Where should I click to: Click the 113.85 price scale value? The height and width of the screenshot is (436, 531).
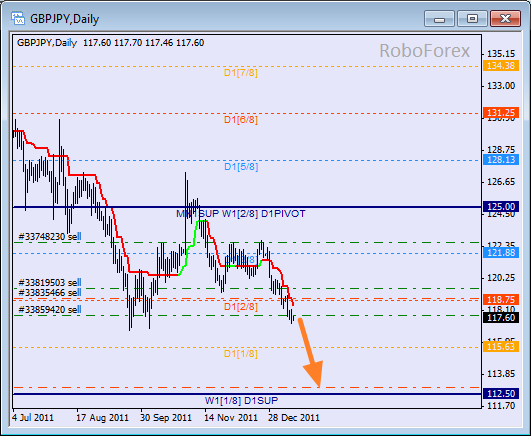(x=501, y=374)
